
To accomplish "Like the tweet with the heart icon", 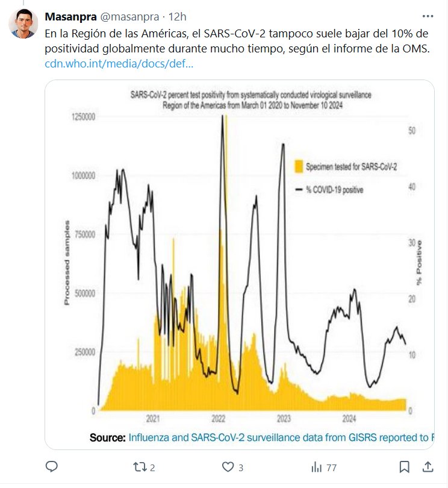I will (228, 467).
